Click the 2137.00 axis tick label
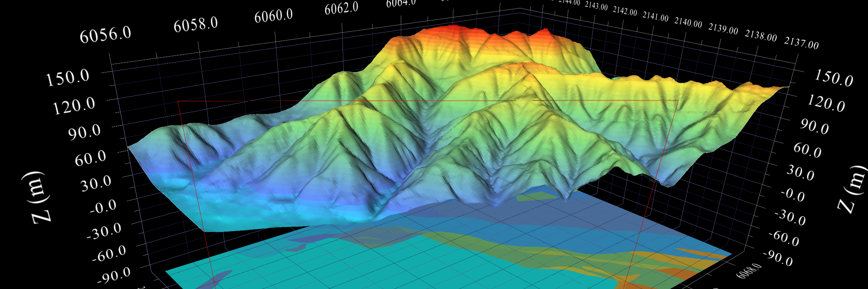 point(802,43)
